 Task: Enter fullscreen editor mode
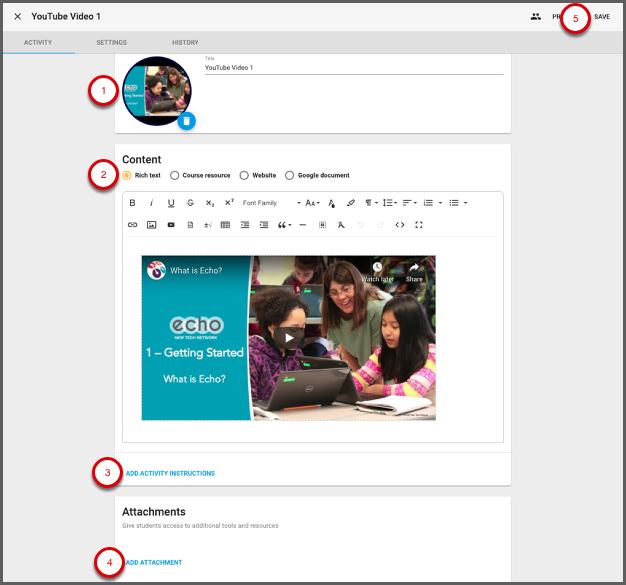coord(419,225)
